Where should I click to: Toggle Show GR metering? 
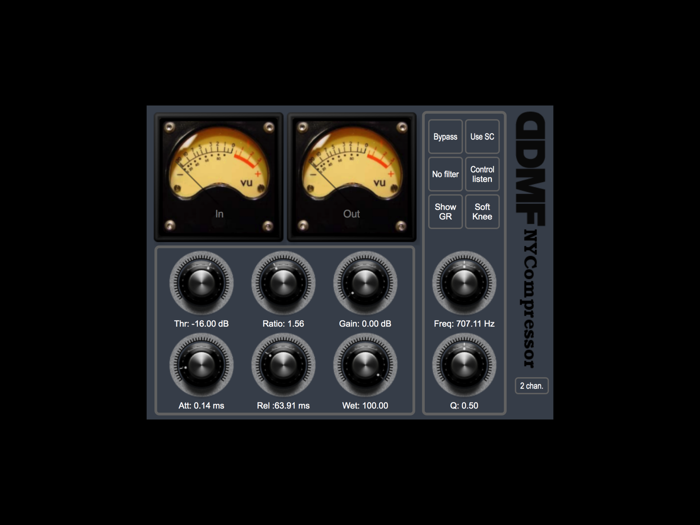pos(445,212)
